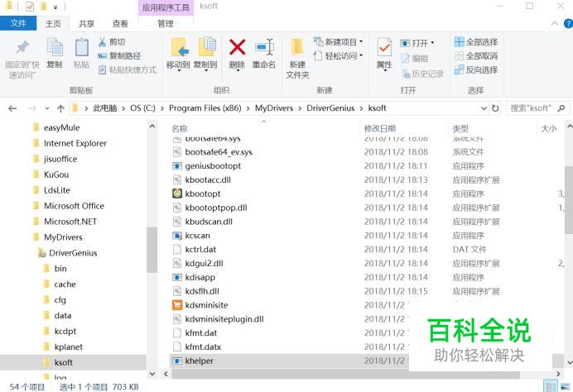Expand the address bar history dropdown
573x392 pixels.
(x=484, y=108)
